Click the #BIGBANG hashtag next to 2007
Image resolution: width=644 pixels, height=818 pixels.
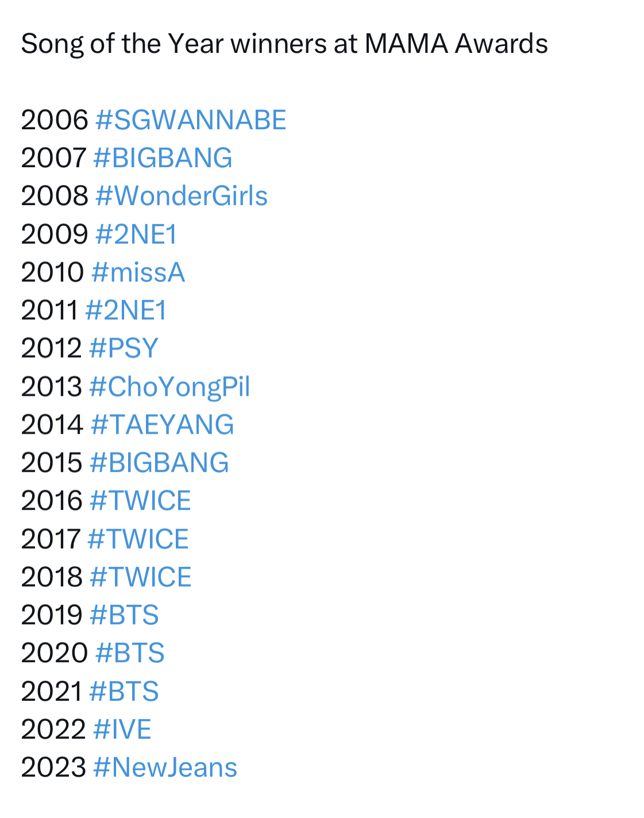(163, 158)
